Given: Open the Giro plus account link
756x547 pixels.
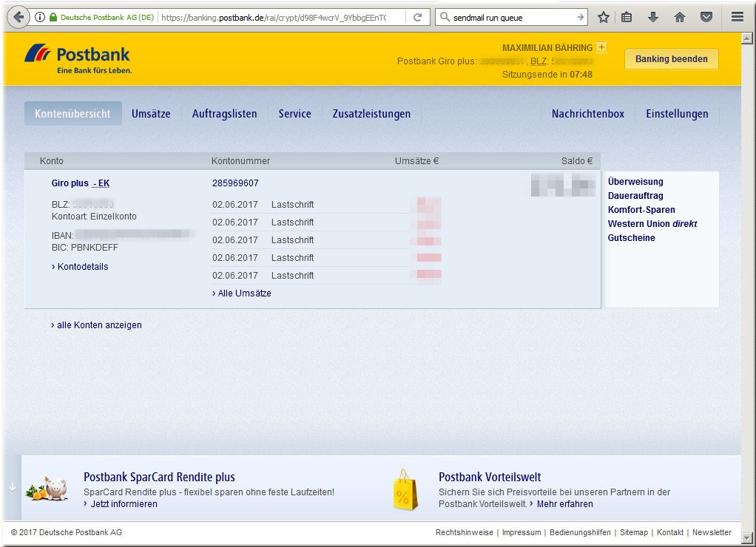Looking at the screenshot, I should pos(70,183).
